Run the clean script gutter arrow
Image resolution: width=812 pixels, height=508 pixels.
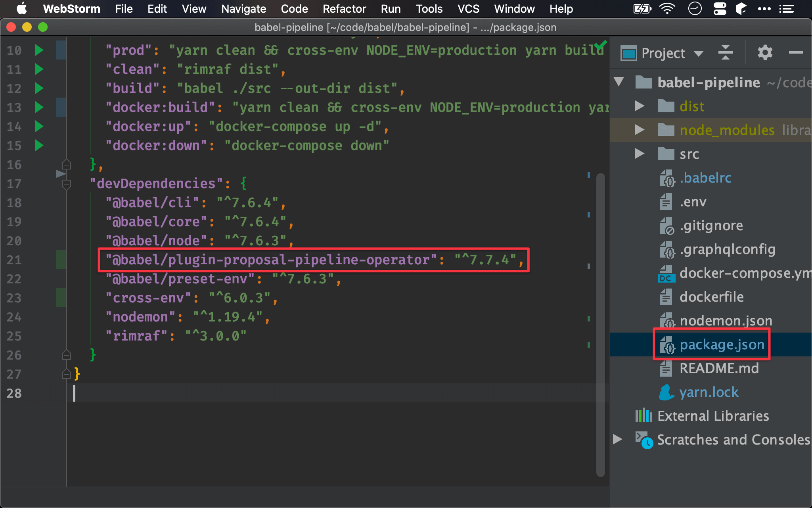[x=39, y=69]
